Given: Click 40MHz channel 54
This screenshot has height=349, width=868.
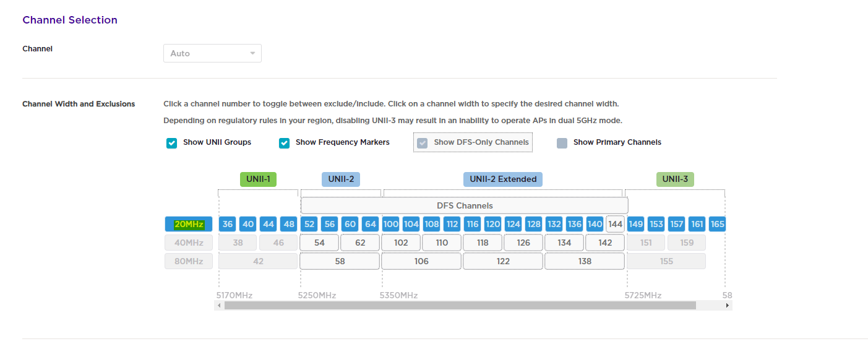Looking at the screenshot, I should [319, 243].
